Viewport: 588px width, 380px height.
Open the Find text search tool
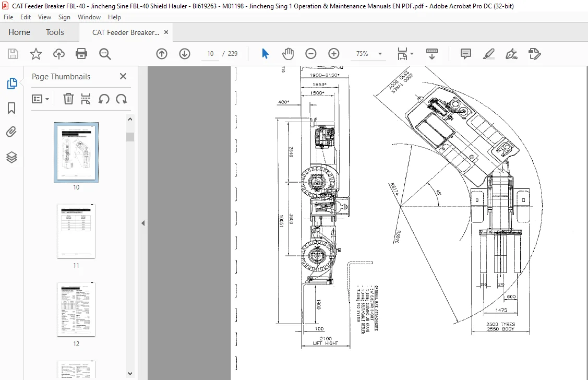[105, 54]
